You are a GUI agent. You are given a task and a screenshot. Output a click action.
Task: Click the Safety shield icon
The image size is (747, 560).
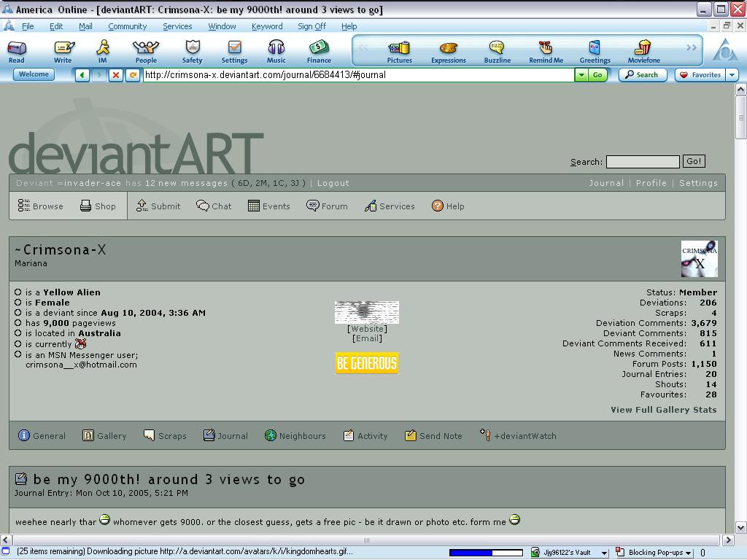click(x=193, y=52)
